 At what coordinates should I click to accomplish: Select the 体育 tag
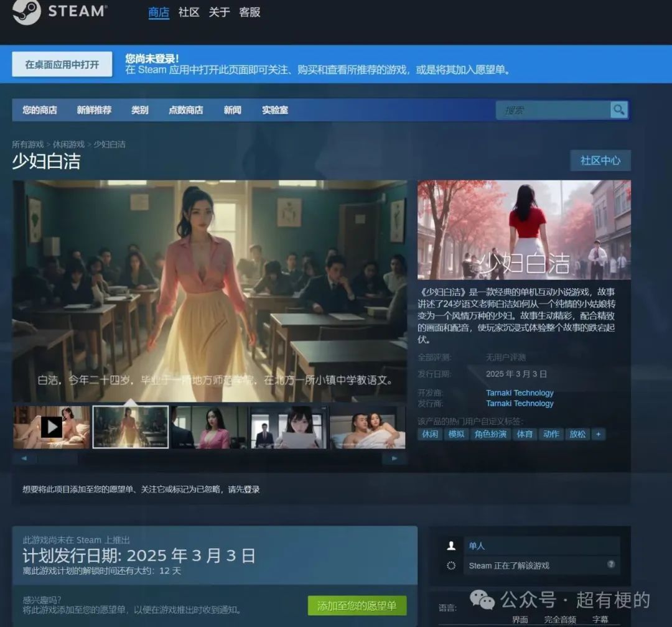[x=525, y=434]
